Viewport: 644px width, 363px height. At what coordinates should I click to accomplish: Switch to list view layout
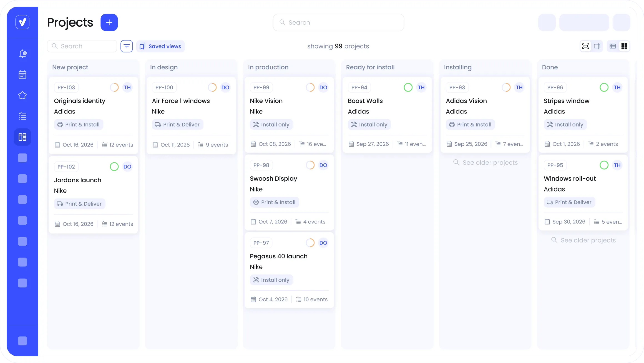click(613, 46)
